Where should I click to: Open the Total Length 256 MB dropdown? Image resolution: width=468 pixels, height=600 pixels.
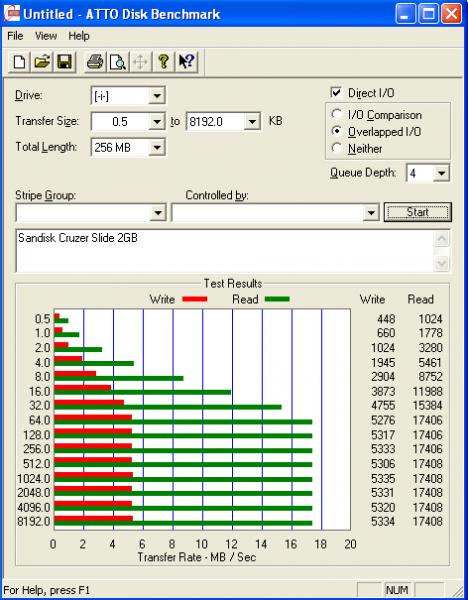(157, 147)
